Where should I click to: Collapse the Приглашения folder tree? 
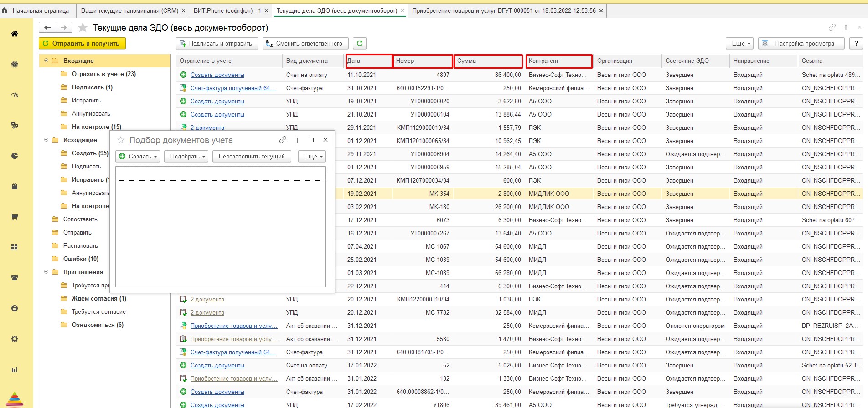click(46, 272)
